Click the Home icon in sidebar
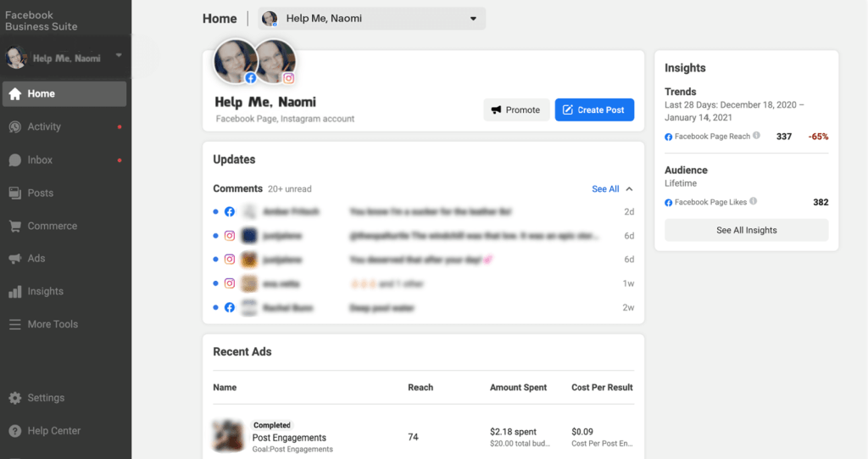868x459 pixels. pyautogui.click(x=15, y=94)
